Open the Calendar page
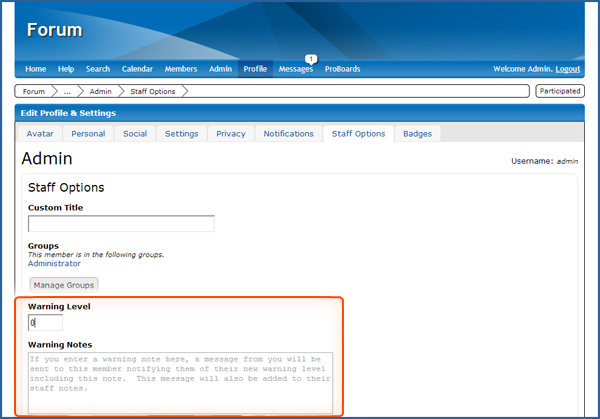The image size is (600, 419). point(137,69)
